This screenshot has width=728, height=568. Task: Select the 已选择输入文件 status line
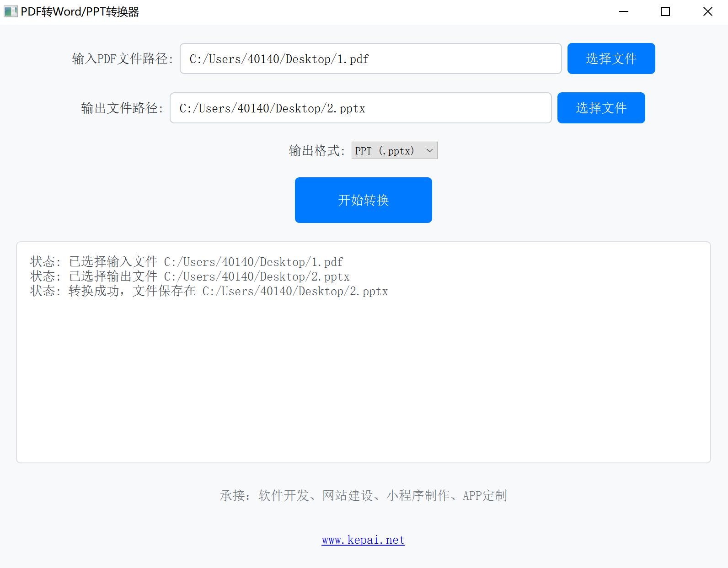tap(187, 262)
